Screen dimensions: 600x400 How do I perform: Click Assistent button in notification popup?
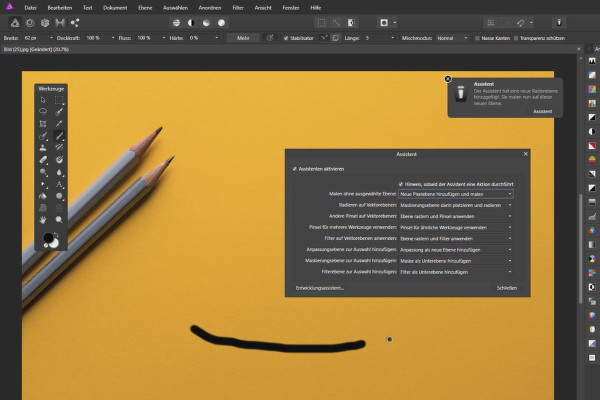[x=542, y=111]
